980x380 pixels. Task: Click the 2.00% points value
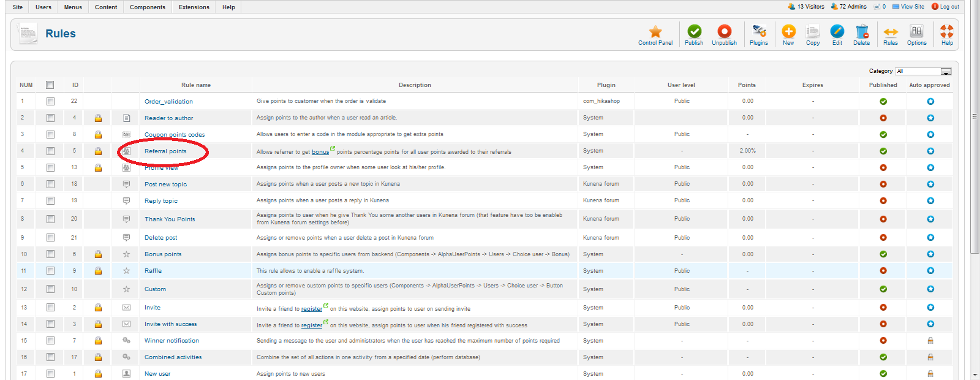coord(747,151)
